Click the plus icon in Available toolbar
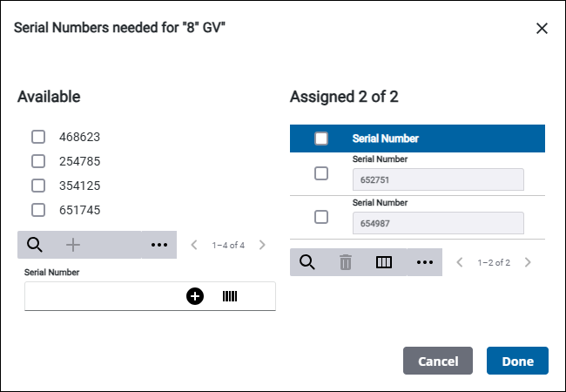566x392 pixels. tap(73, 246)
